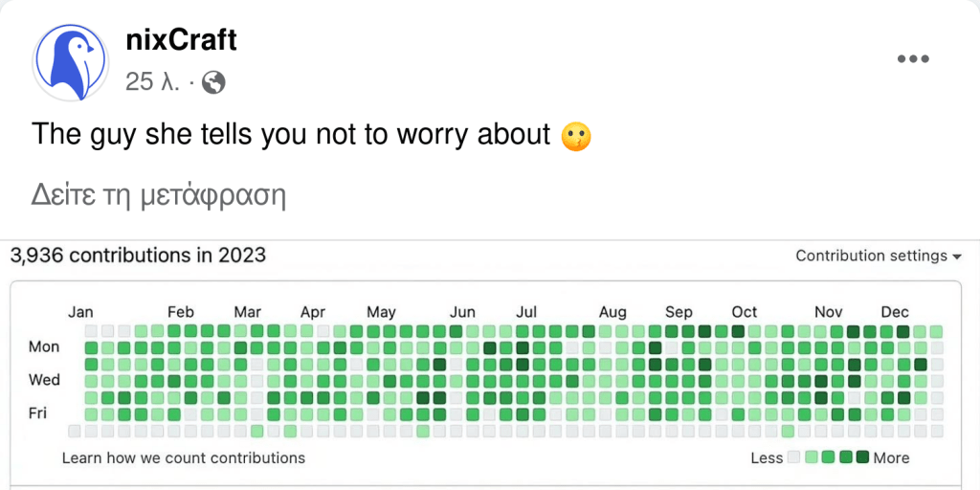
Task: Click the darkest green legend square
Action: click(862, 457)
